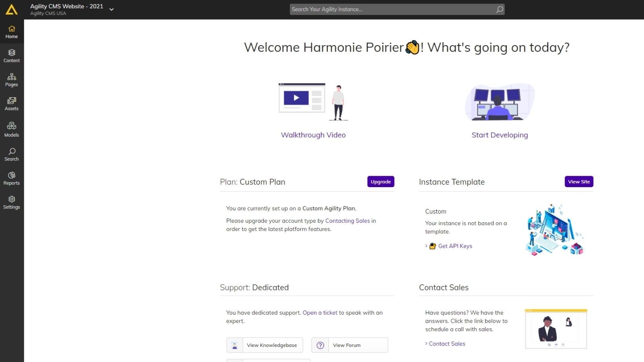Image resolution: width=644 pixels, height=362 pixels.
Task: Click the Instance Template illustration
Action: (555, 230)
